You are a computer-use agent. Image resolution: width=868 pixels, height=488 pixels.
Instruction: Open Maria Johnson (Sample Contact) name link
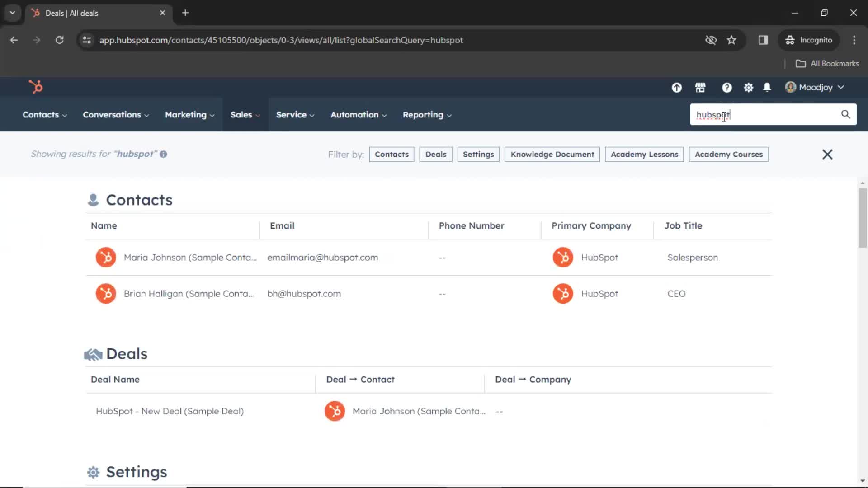tap(190, 258)
